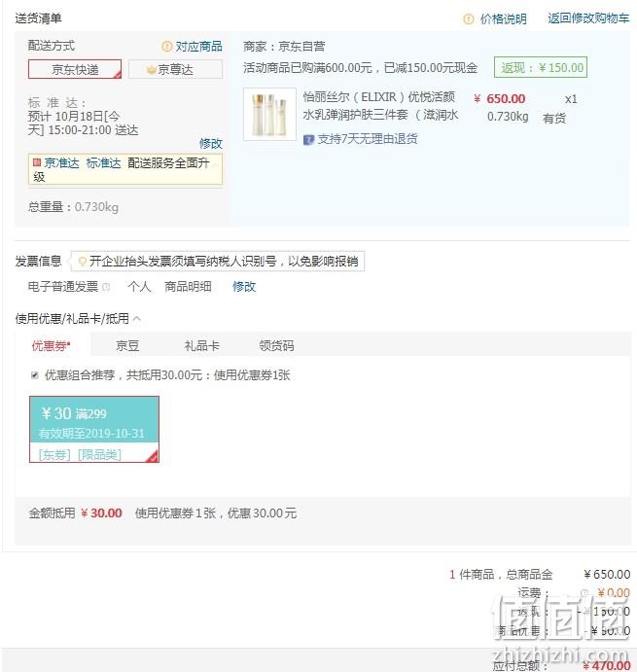Switch to the 礼品卡 tab
Viewport: 637px width, 672px height.
[202, 345]
